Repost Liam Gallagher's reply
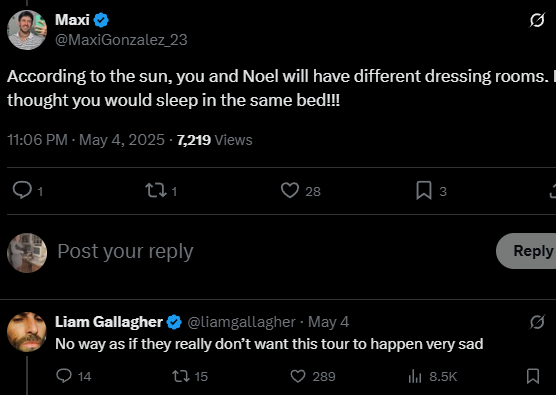This screenshot has height=395, width=556. pos(181,376)
